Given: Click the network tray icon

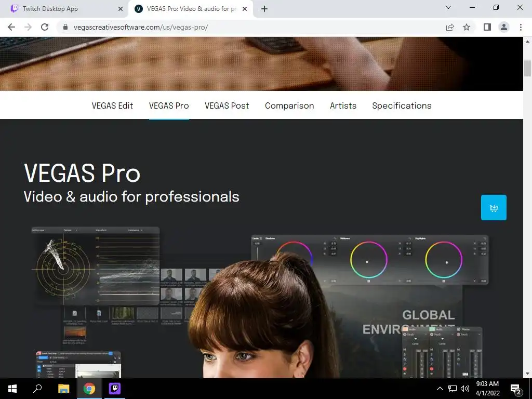Looking at the screenshot, I should [453, 389].
